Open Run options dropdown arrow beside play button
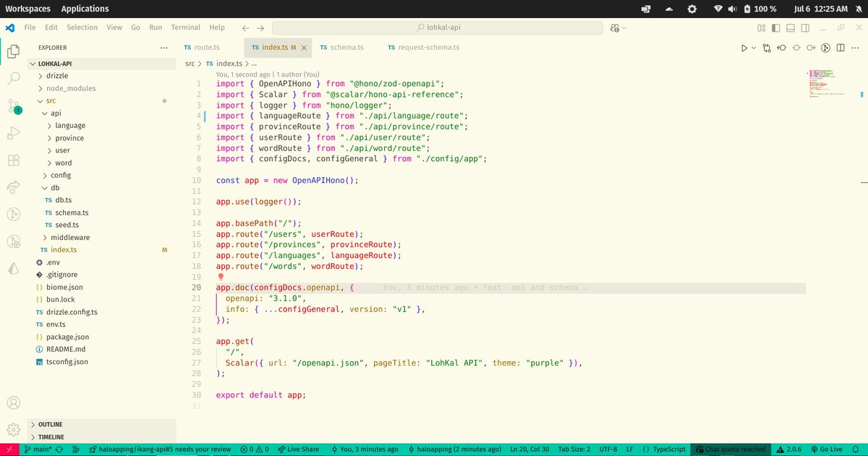Image resolution: width=868 pixels, height=456 pixels. pos(754,48)
